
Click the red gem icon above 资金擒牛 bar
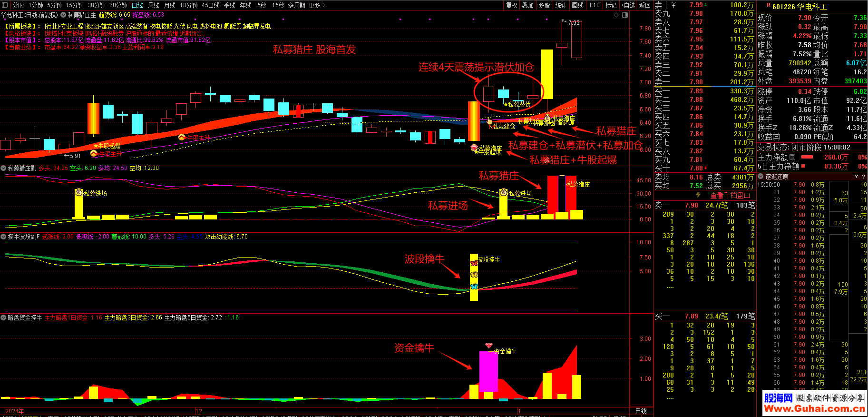point(488,345)
